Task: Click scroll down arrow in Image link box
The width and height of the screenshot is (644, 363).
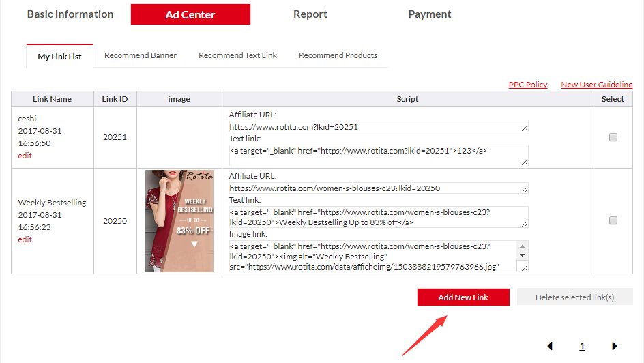Action: [522, 255]
